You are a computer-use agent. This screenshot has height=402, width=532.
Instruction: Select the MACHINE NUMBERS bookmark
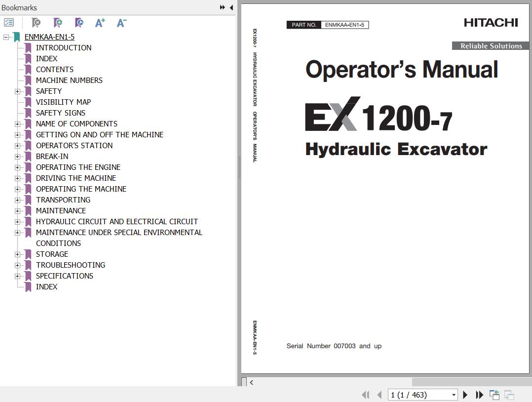point(69,80)
